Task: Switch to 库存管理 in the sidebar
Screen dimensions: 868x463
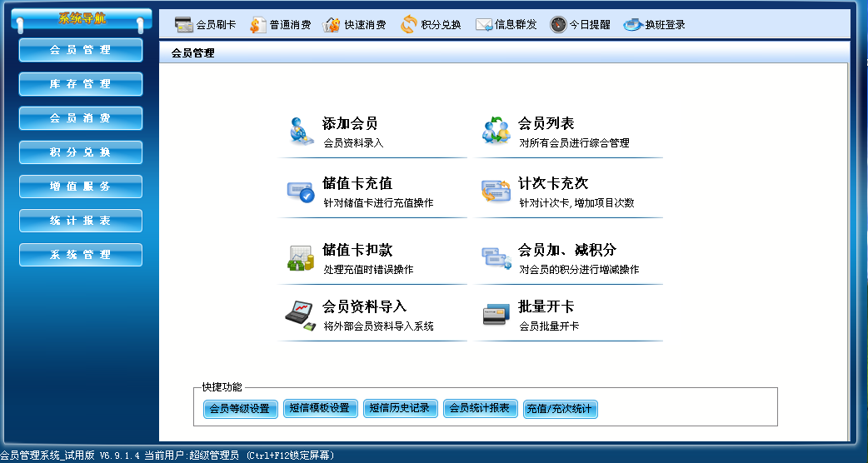Action: (81, 84)
